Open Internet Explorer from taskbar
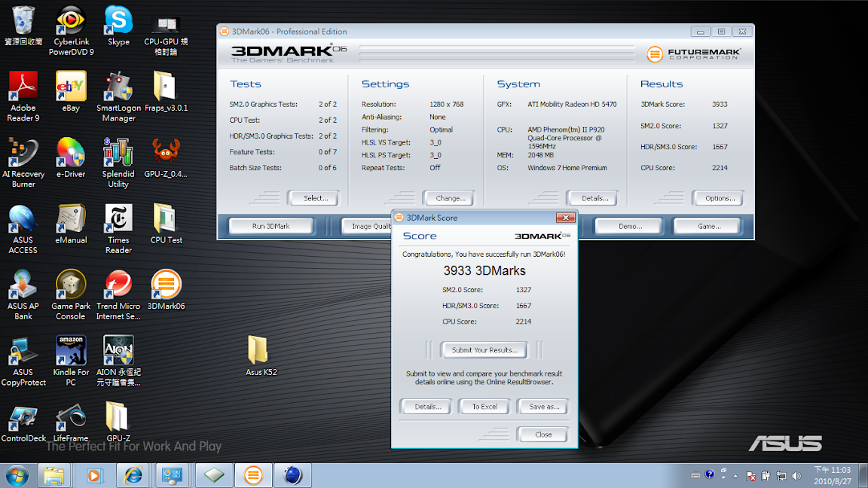The image size is (868, 488). [x=133, y=476]
